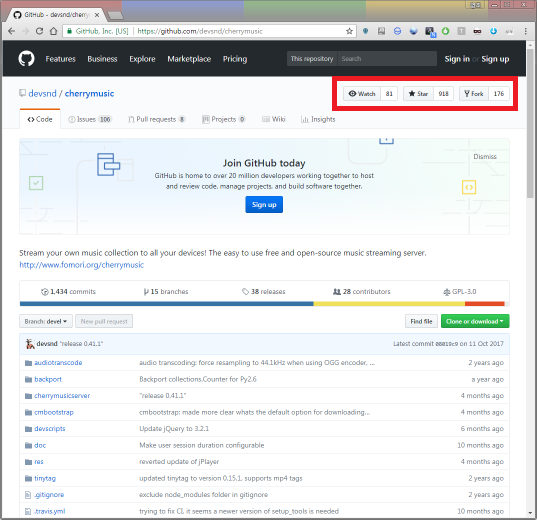Click the repository book icon beside devsnd
The width and height of the screenshot is (537, 520).
click(23, 93)
